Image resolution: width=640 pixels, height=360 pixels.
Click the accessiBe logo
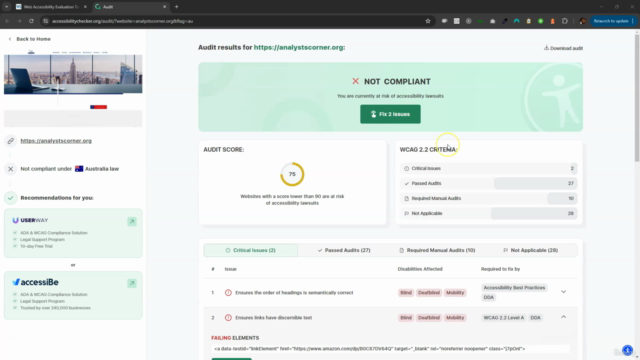(x=36, y=282)
